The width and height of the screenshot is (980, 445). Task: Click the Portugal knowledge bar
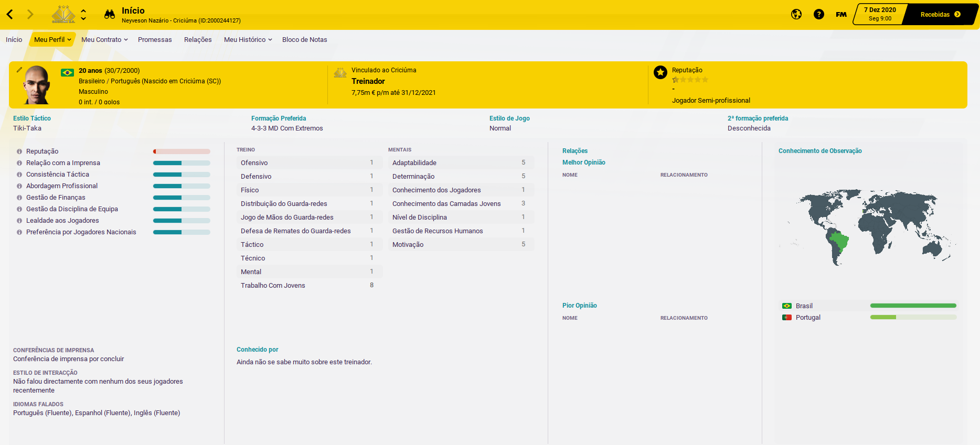click(x=913, y=317)
